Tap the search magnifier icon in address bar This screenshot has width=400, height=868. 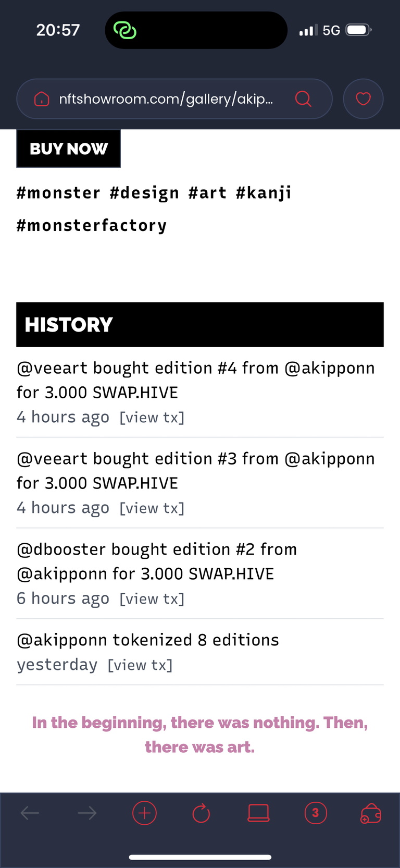click(x=303, y=99)
